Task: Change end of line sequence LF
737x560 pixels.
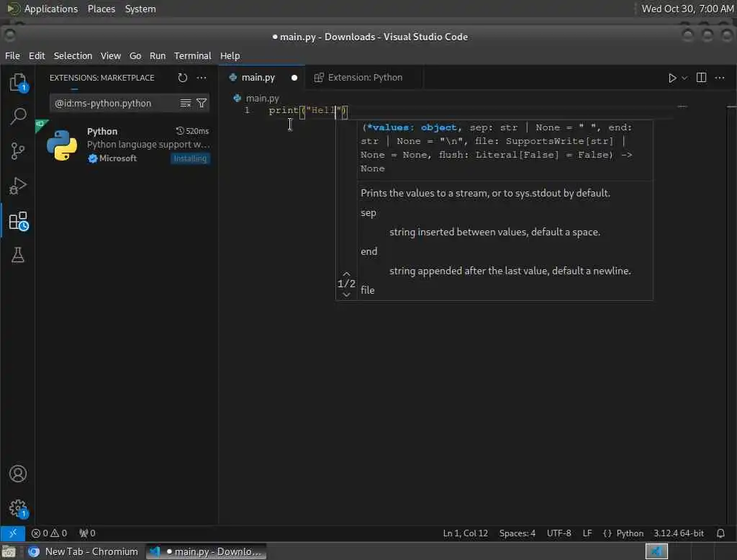Action: (587, 533)
